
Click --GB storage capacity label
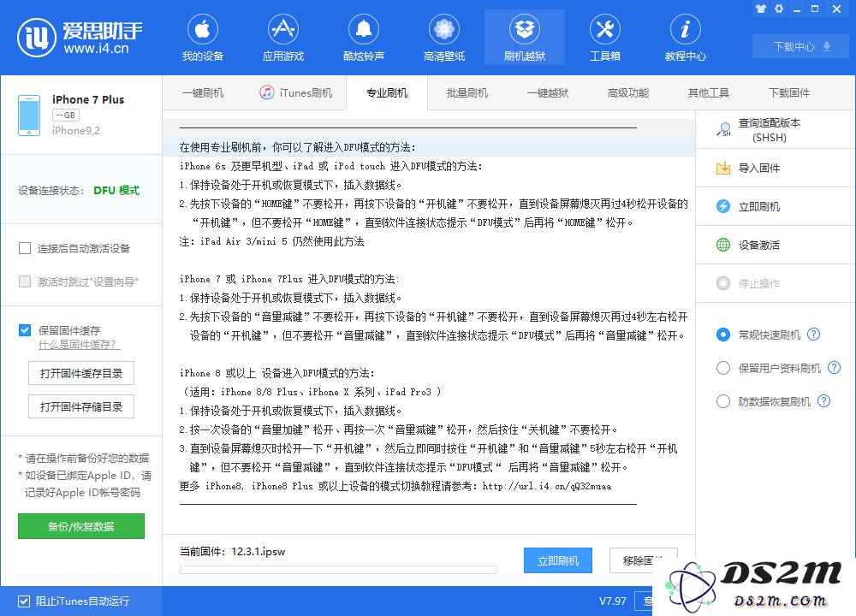coord(66,115)
